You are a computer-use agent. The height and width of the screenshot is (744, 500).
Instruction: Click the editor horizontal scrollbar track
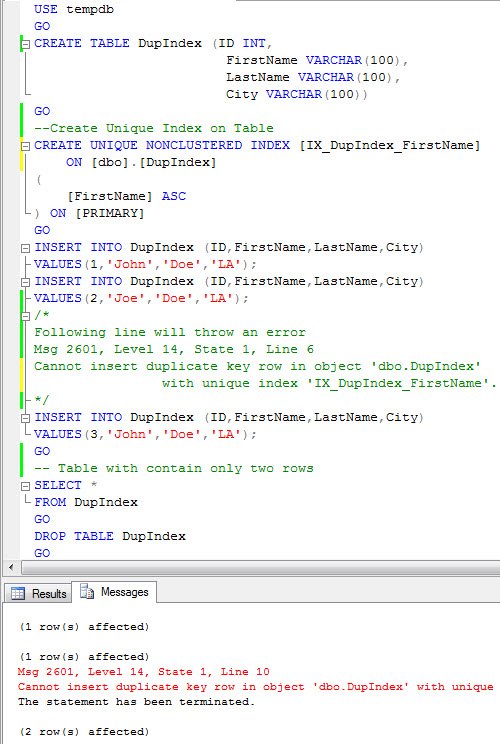tap(260, 567)
